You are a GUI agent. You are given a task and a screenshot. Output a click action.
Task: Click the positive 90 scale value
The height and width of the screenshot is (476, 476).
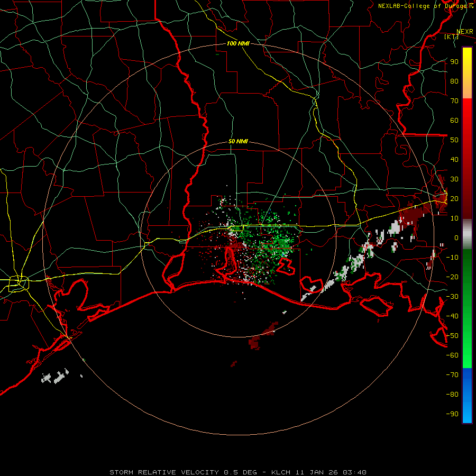(454, 62)
